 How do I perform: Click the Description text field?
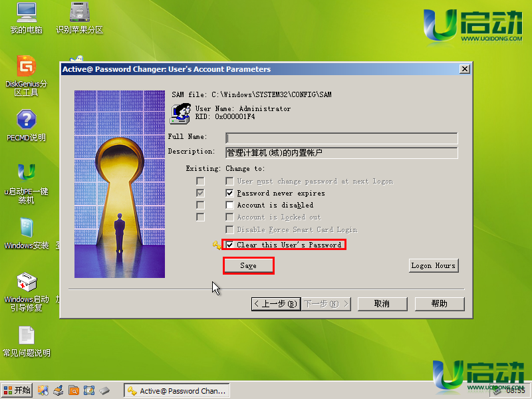pyautogui.click(x=342, y=153)
